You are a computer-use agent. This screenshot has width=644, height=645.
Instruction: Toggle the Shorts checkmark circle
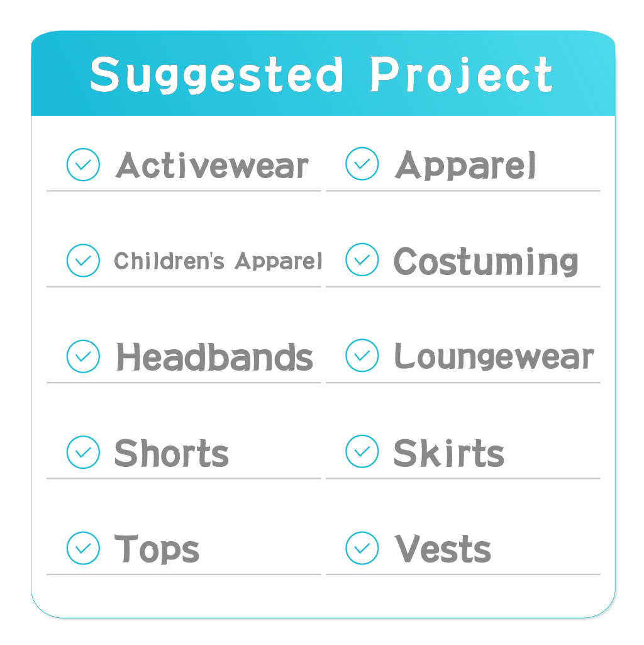click(x=83, y=452)
